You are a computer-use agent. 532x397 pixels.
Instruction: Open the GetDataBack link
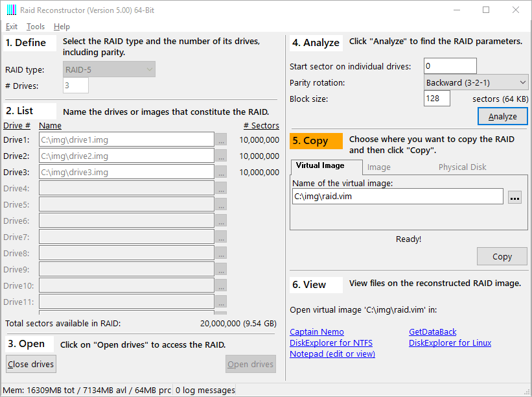[432, 332]
